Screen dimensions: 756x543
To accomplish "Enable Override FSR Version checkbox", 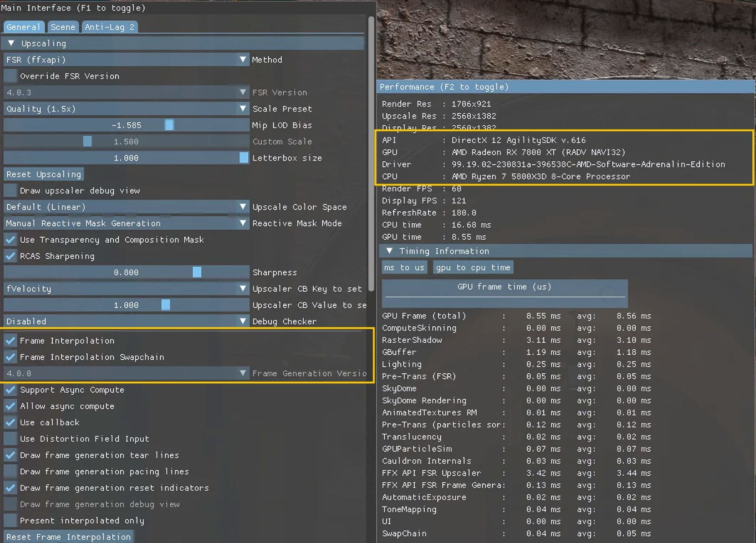I will [10, 76].
